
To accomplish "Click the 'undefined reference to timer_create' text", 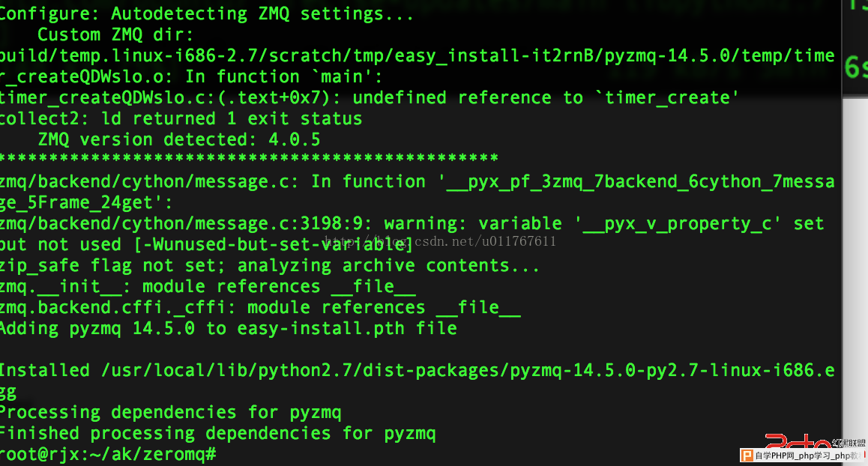I will point(545,97).
